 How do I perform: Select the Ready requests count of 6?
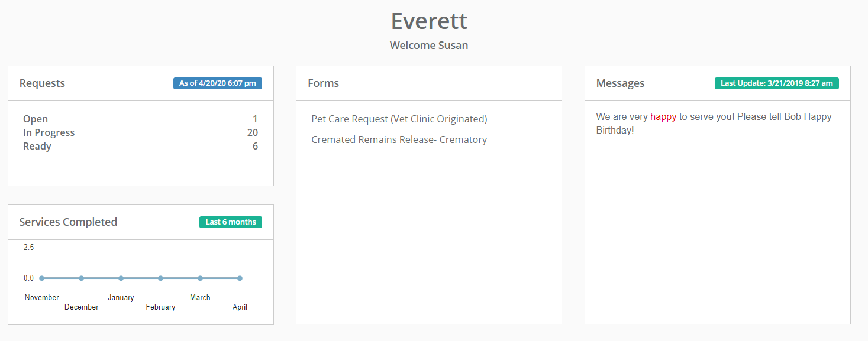255,146
